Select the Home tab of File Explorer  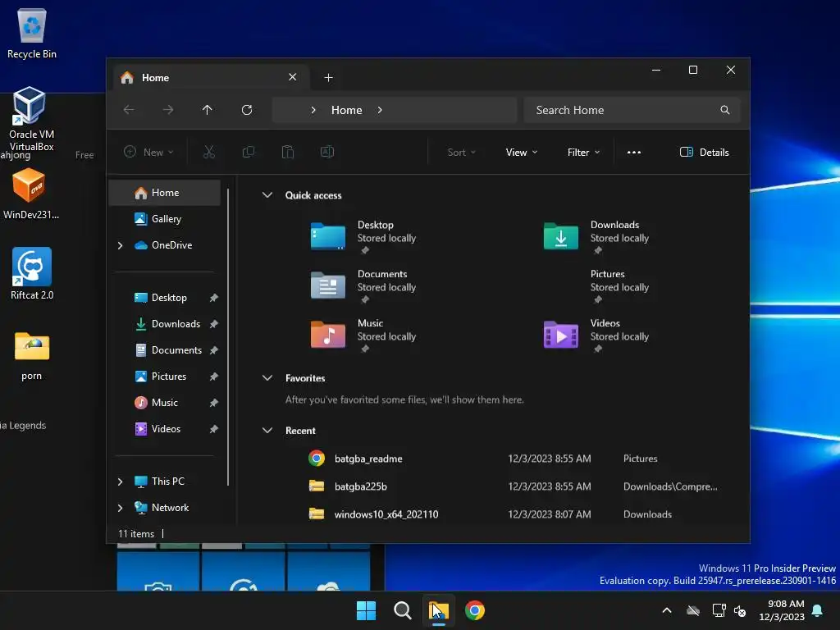[209, 78]
